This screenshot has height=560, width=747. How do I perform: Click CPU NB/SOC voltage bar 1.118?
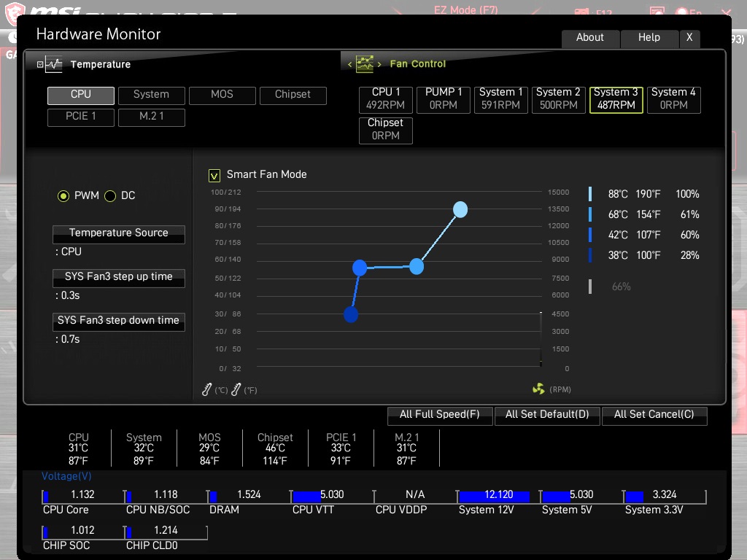coord(166,496)
